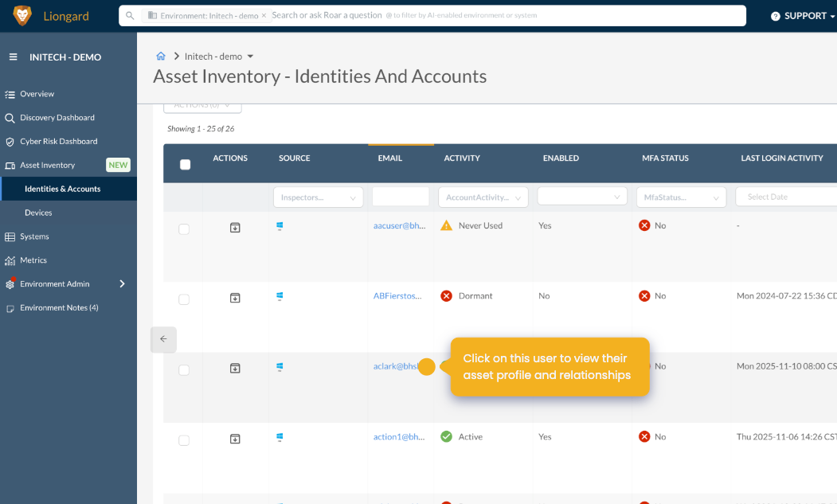Click the archive action icon for ABFierstos row
The width and height of the screenshot is (837, 504).
point(235,298)
